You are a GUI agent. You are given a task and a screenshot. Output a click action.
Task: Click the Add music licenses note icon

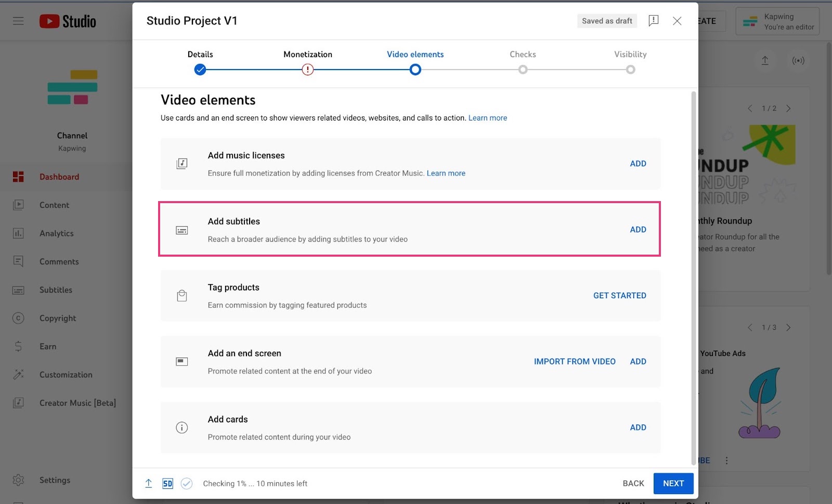(x=181, y=164)
